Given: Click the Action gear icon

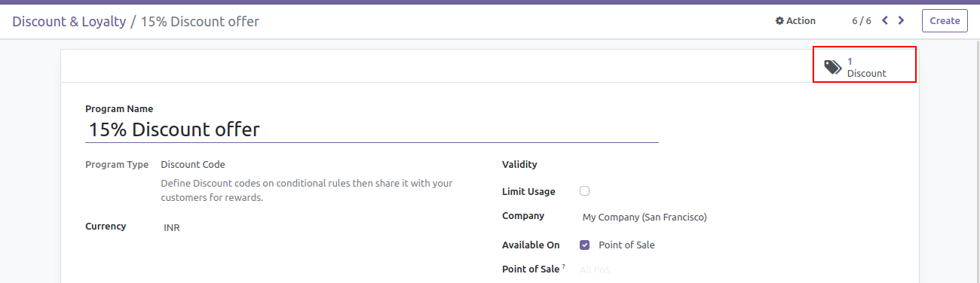Looking at the screenshot, I should point(779,21).
